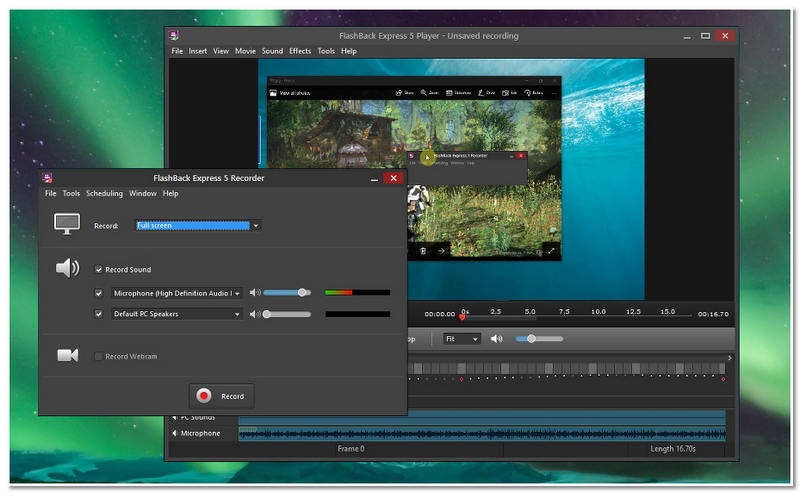Mute microphone via its small speaker icon
Screen dimensions: 800x493
[255, 293]
